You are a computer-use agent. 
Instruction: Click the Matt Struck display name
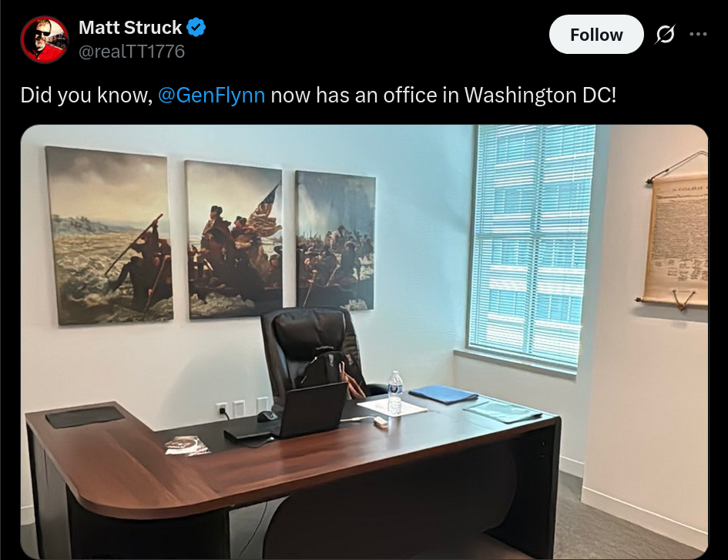130,28
